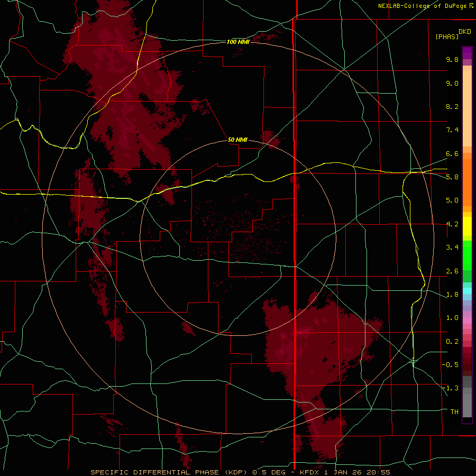
Task: Select the 1.0 scale value
Action: tap(452, 318)
